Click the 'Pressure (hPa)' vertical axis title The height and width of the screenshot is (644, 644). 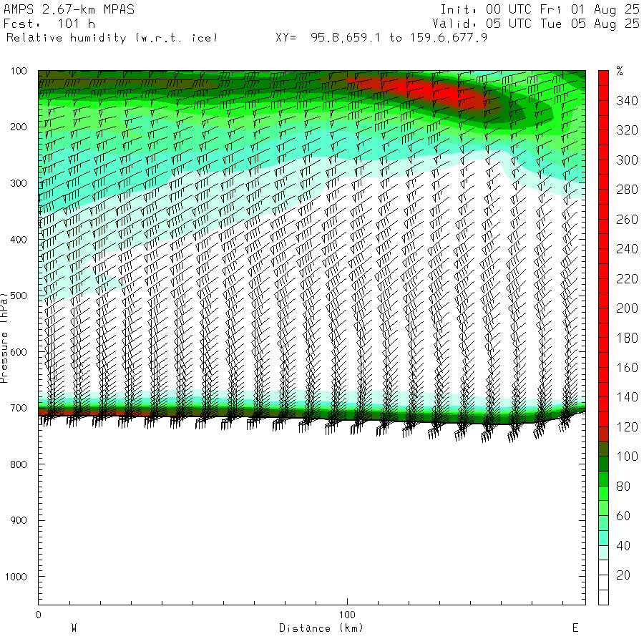pyautogui.click(x=4, y=338)
